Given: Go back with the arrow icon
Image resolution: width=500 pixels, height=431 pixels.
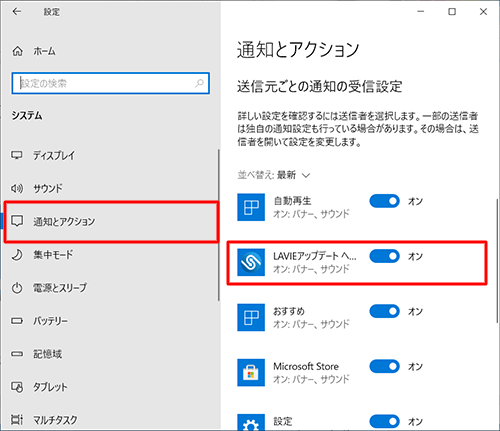Looking at the screenshot, I should (16, 12).
